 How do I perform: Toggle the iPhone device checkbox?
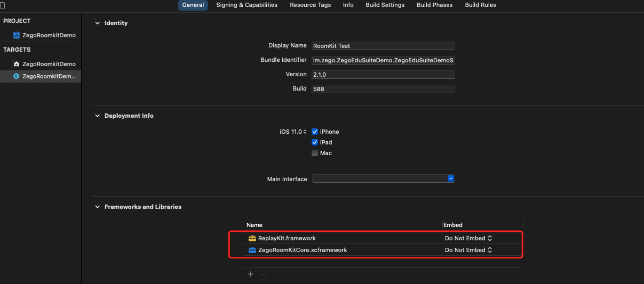(315, 132)
